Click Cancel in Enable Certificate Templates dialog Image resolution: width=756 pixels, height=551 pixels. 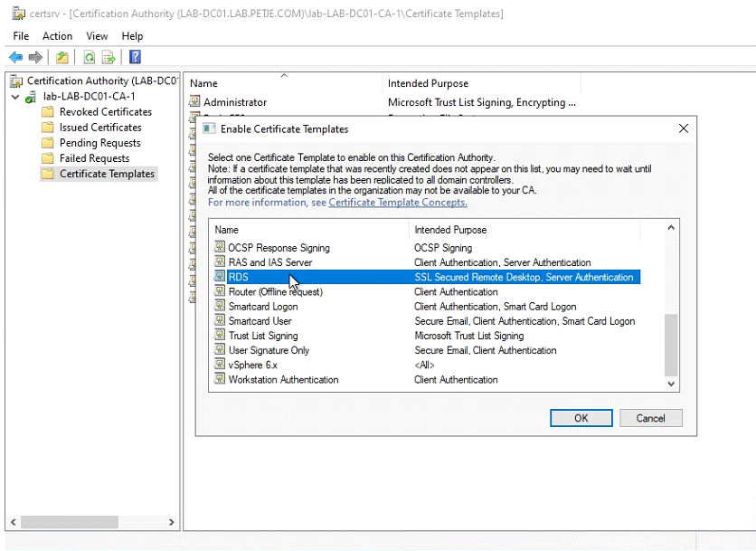coord(650,418)
